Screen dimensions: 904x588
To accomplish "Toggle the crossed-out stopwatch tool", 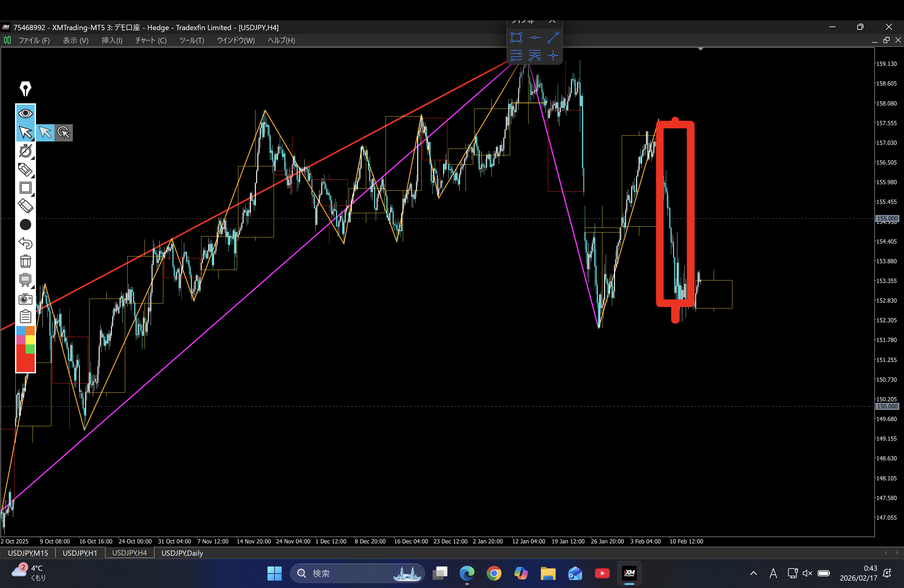I will tap(26, 151).
